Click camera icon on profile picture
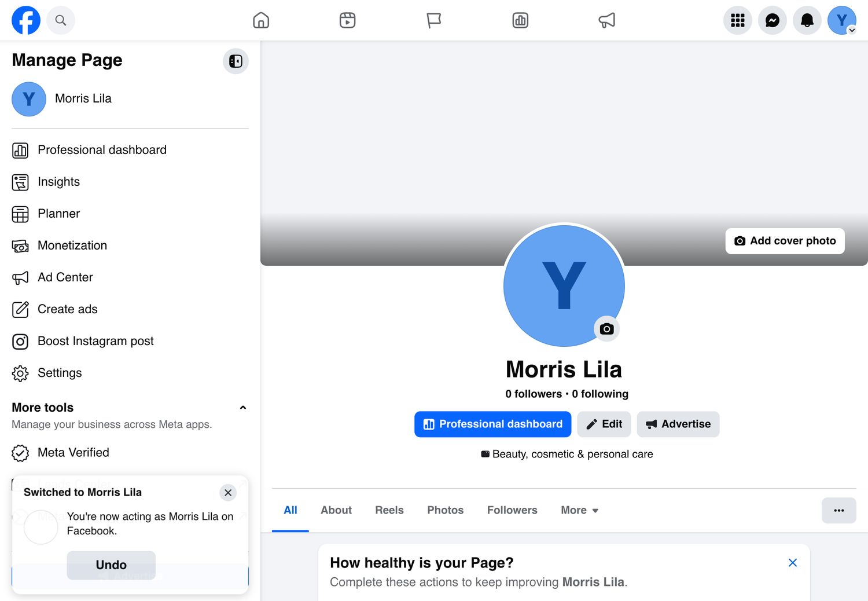 tap(606, 329)
